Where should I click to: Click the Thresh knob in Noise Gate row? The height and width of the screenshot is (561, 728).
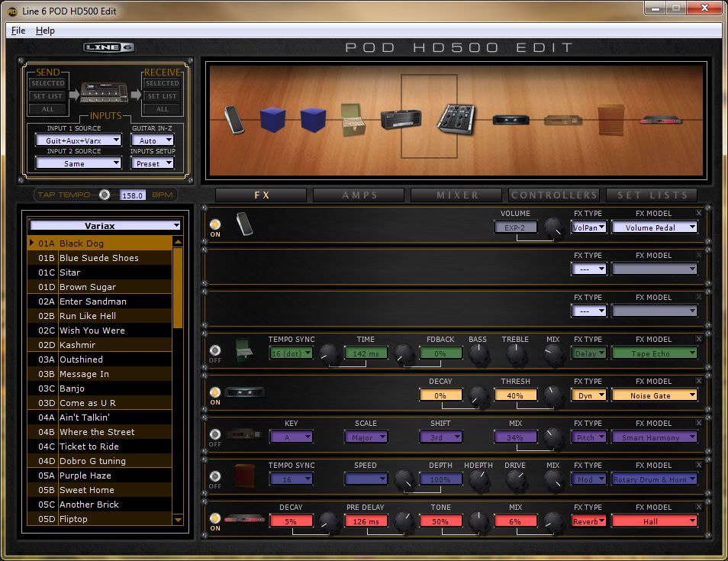click(553, 395)
